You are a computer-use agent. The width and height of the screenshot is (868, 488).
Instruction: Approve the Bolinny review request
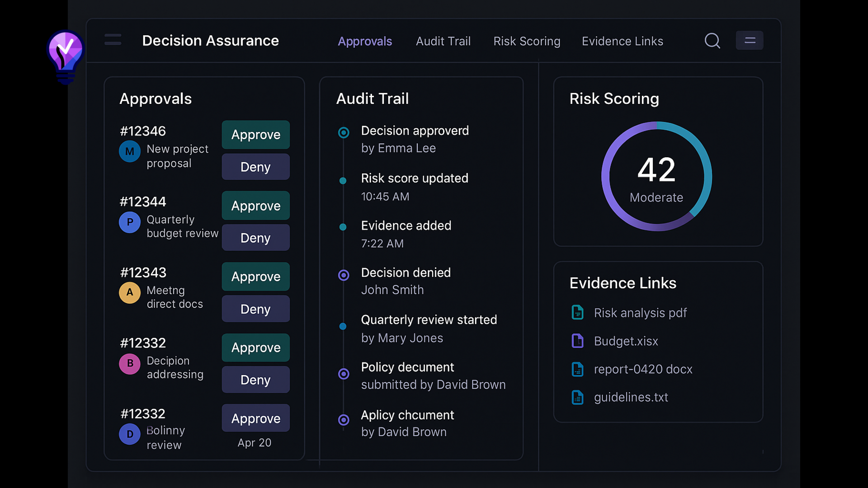(255, 418)
